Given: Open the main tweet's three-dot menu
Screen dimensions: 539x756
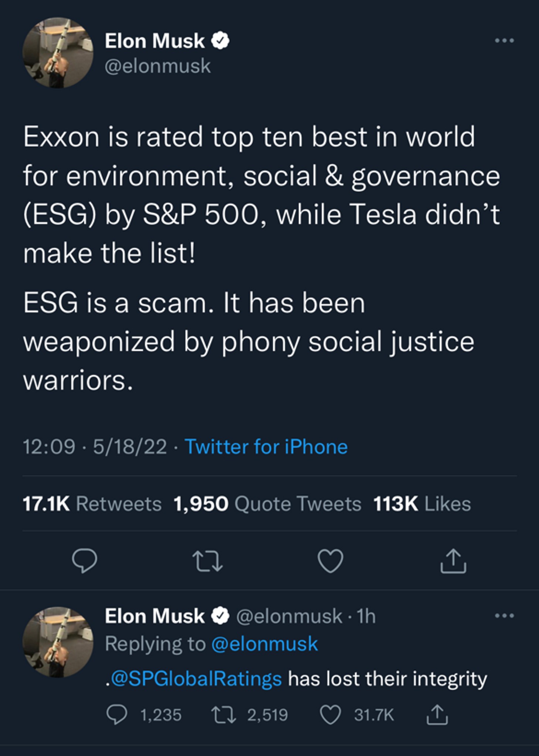Looking at the screenshot, I should coord(504,41).
